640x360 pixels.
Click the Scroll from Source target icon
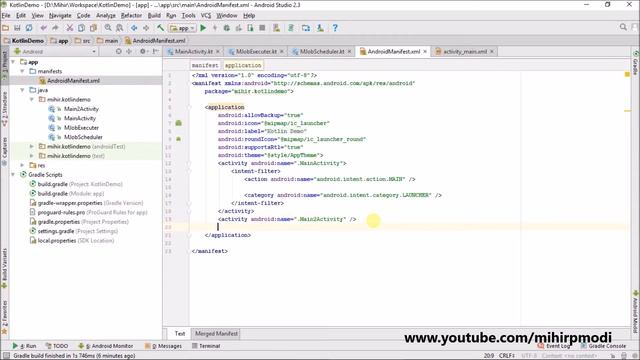coord(118,51)
